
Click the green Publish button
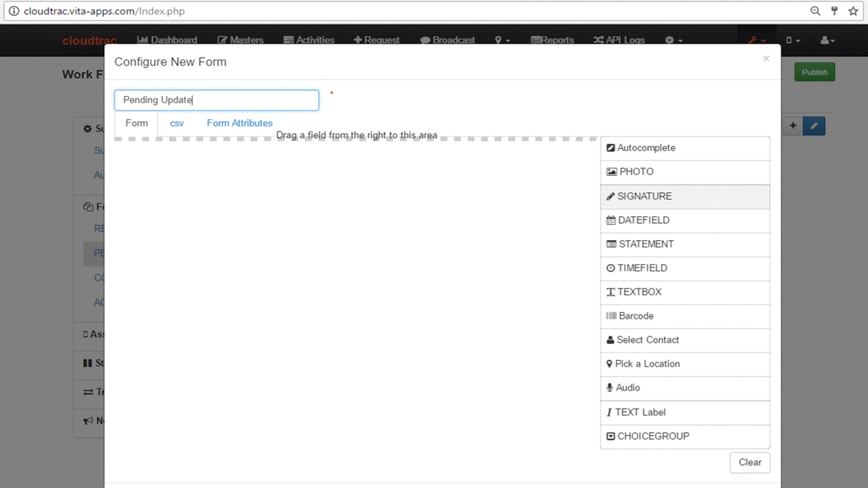coord(814,72)
